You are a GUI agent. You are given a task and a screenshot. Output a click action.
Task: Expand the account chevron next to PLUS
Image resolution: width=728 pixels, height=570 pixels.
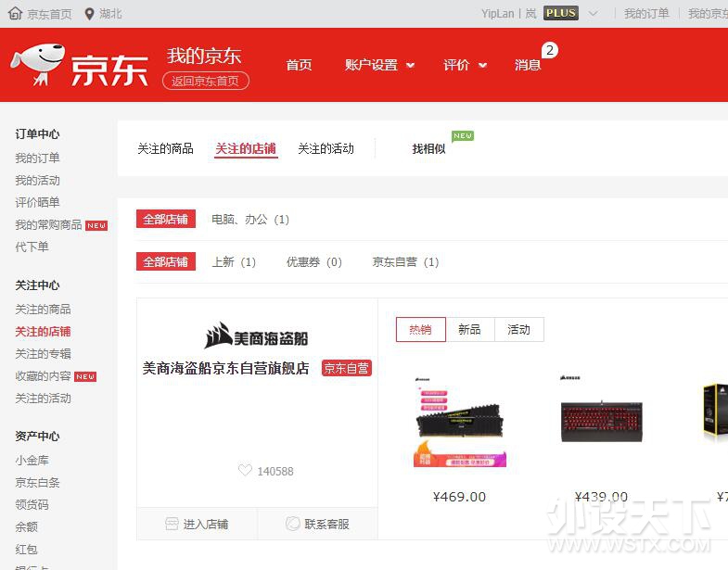click(593, 14)
